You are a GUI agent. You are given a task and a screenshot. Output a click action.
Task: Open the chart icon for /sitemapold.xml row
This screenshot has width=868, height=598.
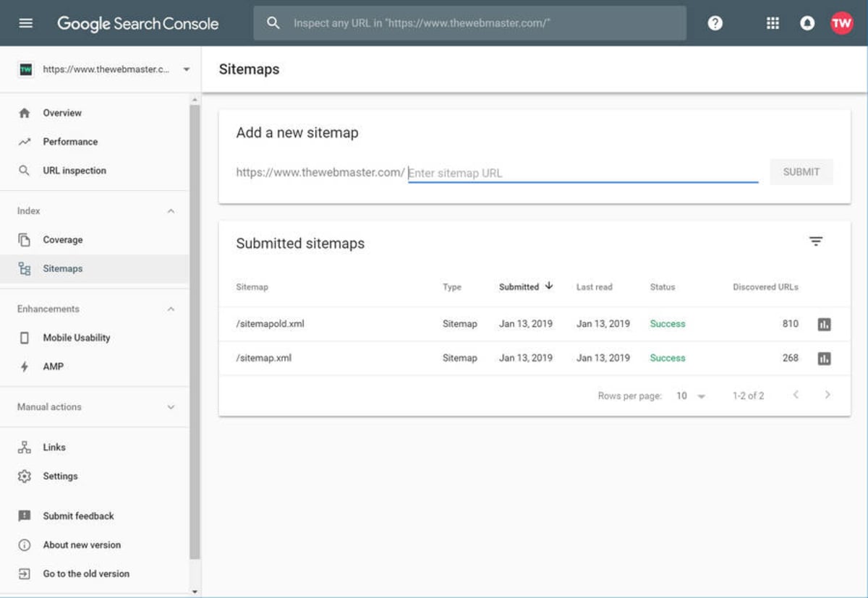click(824, 324)
